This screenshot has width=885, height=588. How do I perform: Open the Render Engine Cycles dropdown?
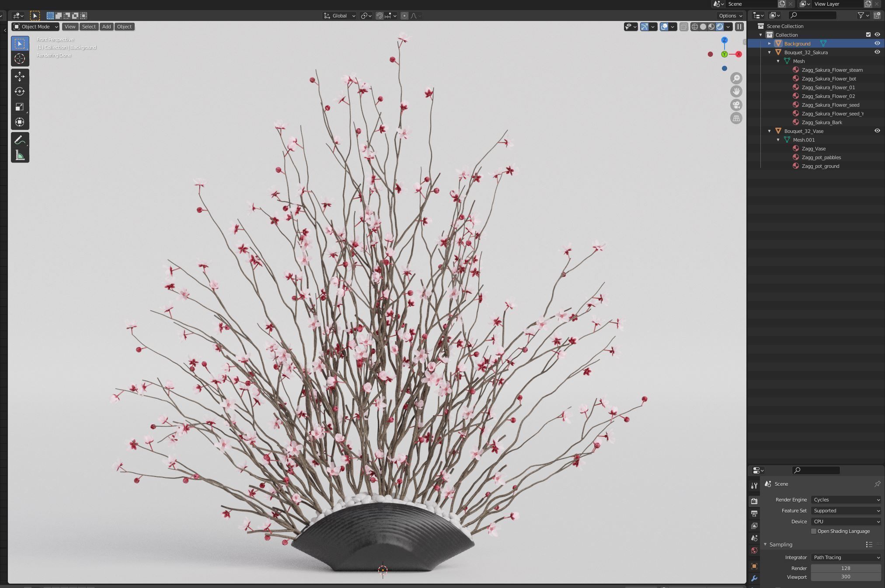pyautogui.click(x=846, y=500)
